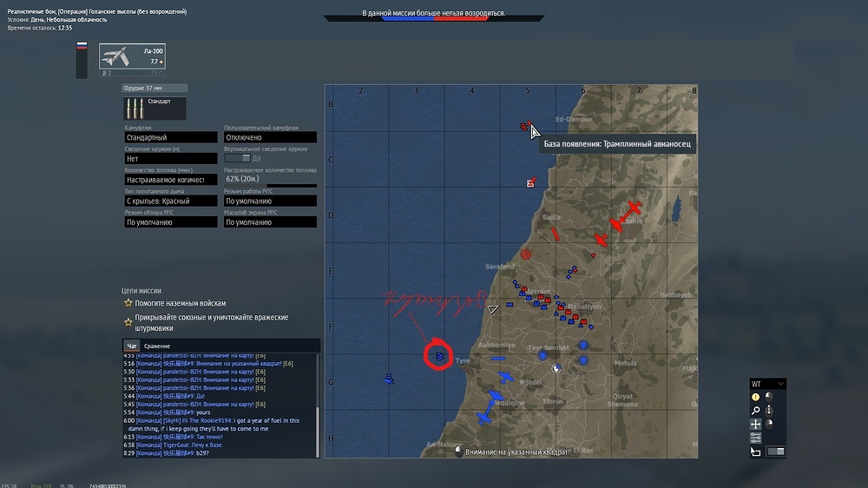Click the chat log scrollbar
This screenshot has height=488, width=868.
point(318,406)
